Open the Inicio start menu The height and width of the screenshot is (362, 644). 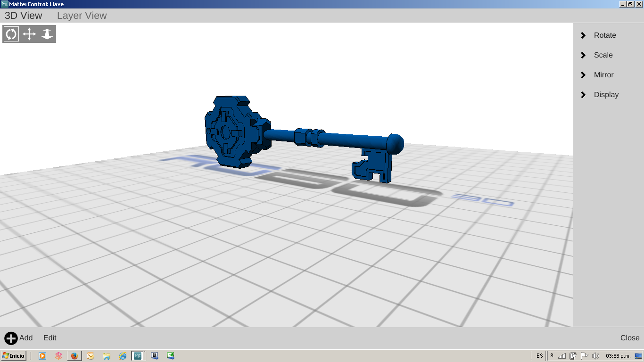click(13, 356)
